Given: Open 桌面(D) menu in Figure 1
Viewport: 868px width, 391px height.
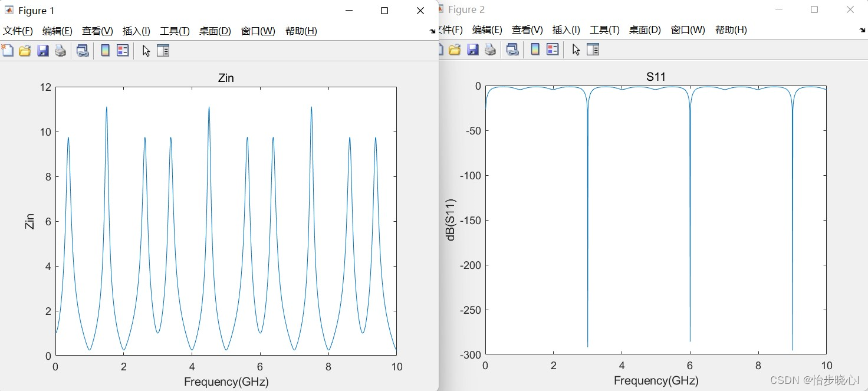Looking at the screenshot, I should point(215,31).
